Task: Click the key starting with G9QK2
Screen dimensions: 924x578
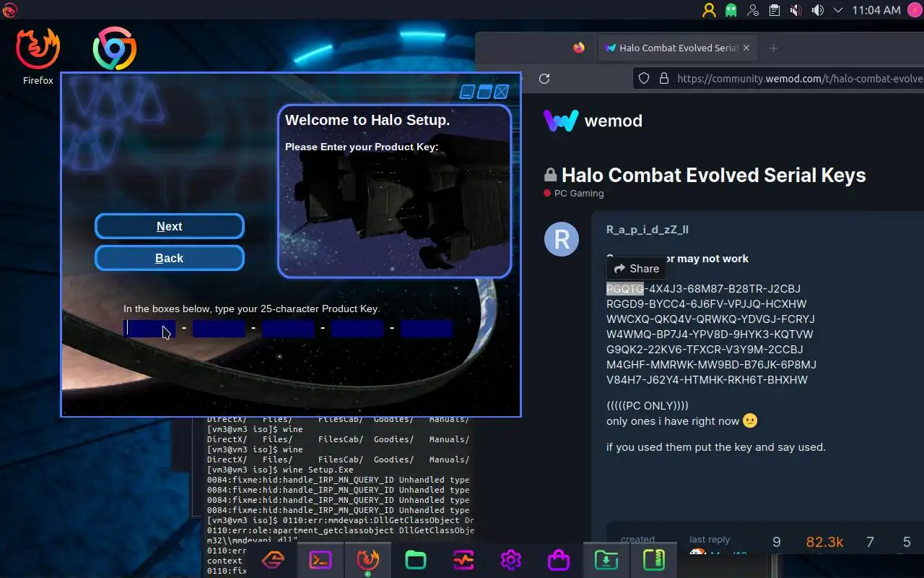Action: [705, 349]
